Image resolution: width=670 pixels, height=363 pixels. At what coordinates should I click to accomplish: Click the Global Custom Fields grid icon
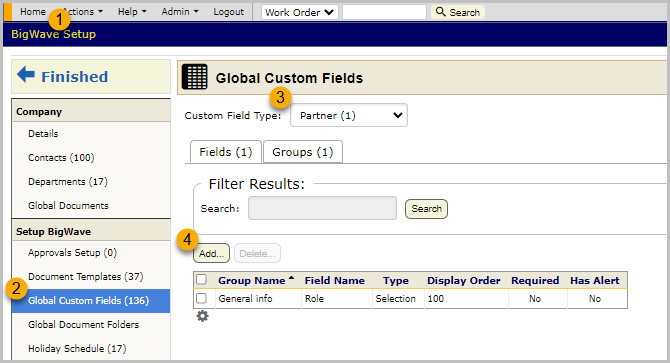[195, 77]
